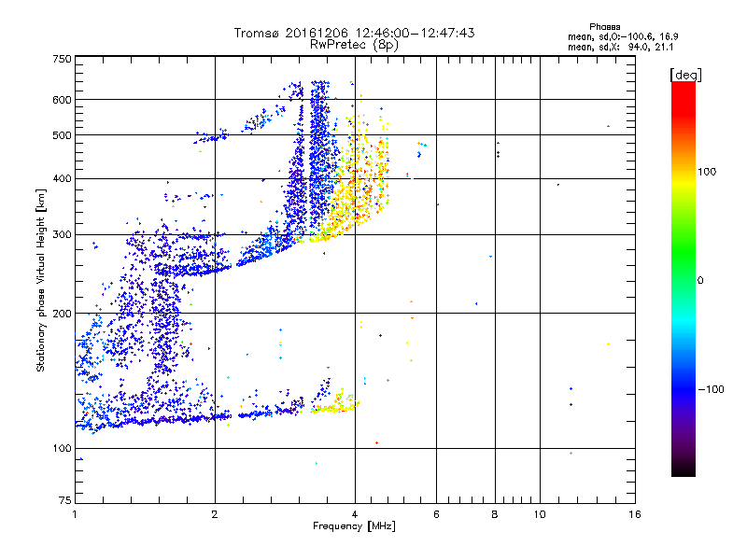The height and width of the screenshot is (560, 747).
Task: Click the plot title 'Tromsø 20161206 12:46:00-12:47:43'
Action: pos(355,33)
